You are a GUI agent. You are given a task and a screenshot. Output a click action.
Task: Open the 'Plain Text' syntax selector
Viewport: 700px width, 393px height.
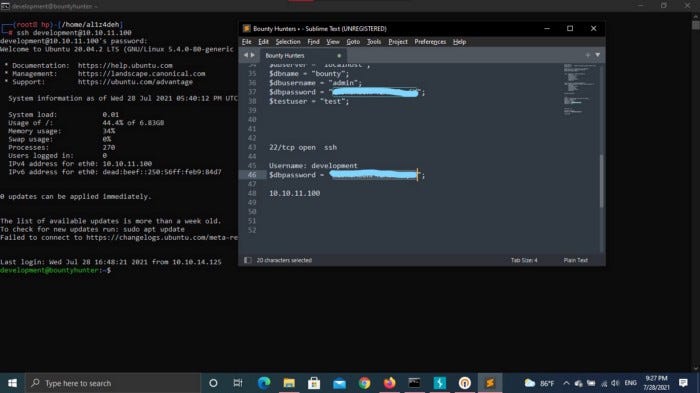tap(575, 260)
